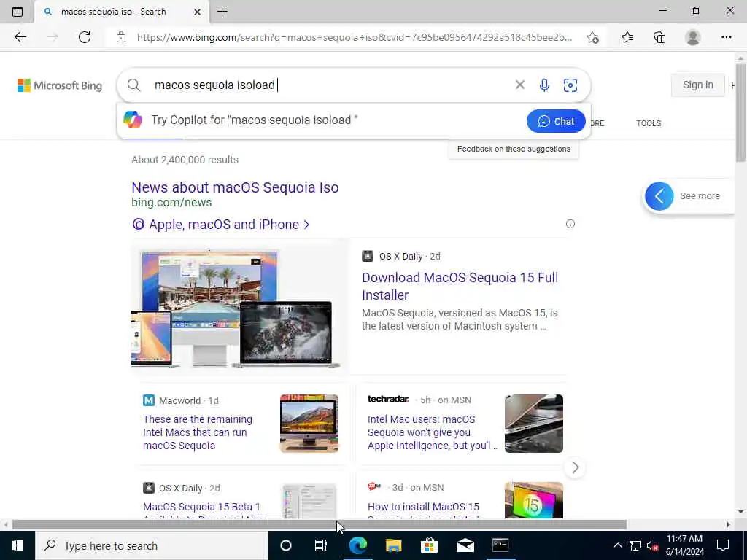The height and width of the screenshot is (560, 747).
Task: Click the horizontal scrollbar
Action: click(x=320, y=524)
